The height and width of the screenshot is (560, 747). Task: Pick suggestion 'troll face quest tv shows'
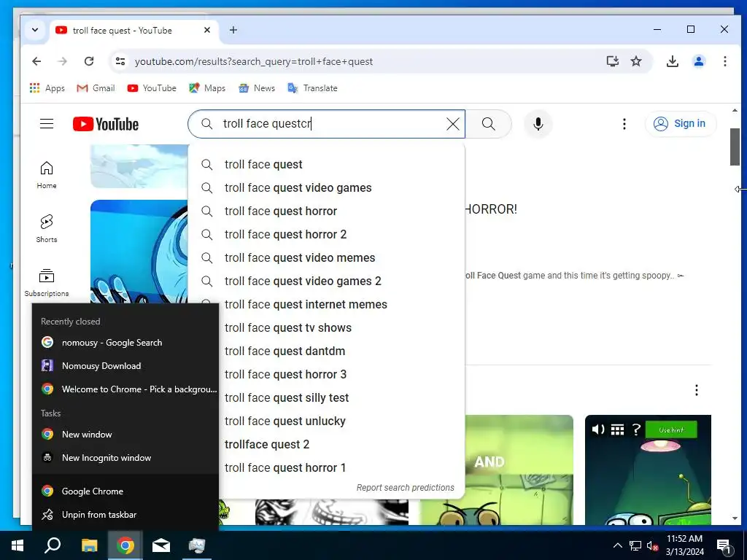pos(341,327)
